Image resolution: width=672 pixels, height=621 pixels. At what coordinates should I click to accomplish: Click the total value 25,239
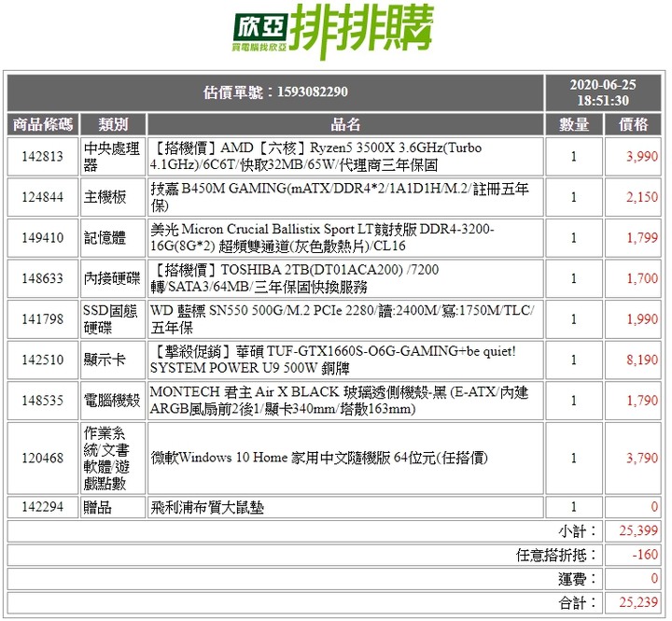click(x=638, y=603)
